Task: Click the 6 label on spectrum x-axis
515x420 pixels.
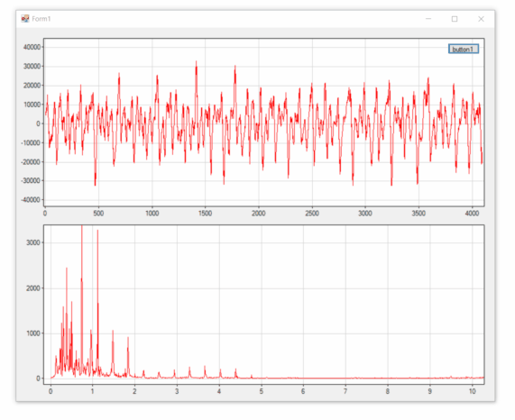Action: (303, 391)
